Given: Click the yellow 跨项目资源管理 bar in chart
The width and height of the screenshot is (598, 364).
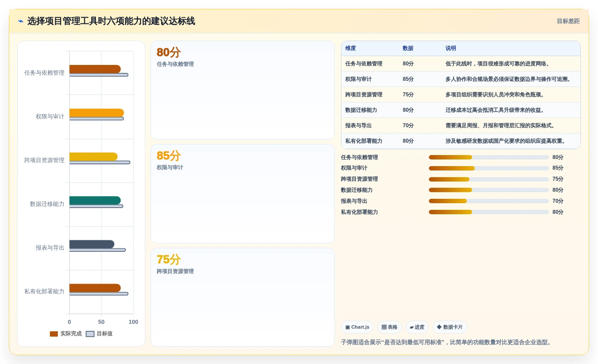Looking at the screenshot, I should 94,157.
